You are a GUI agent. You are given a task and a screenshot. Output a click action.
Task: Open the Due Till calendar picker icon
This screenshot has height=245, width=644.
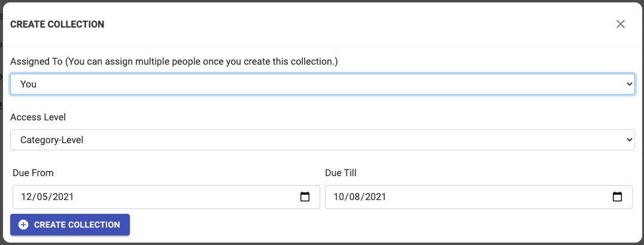pos(618,196)
